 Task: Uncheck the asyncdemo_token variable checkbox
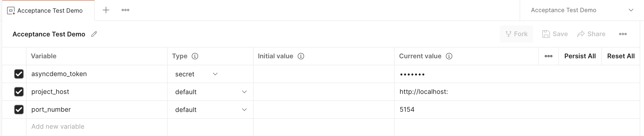click(x=19, y=74)
